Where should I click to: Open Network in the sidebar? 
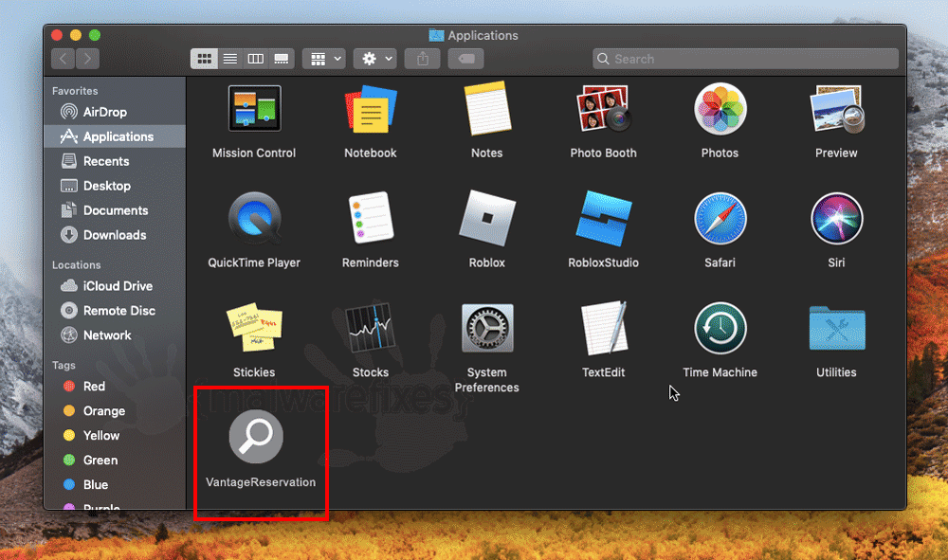(x=115, y=335)
